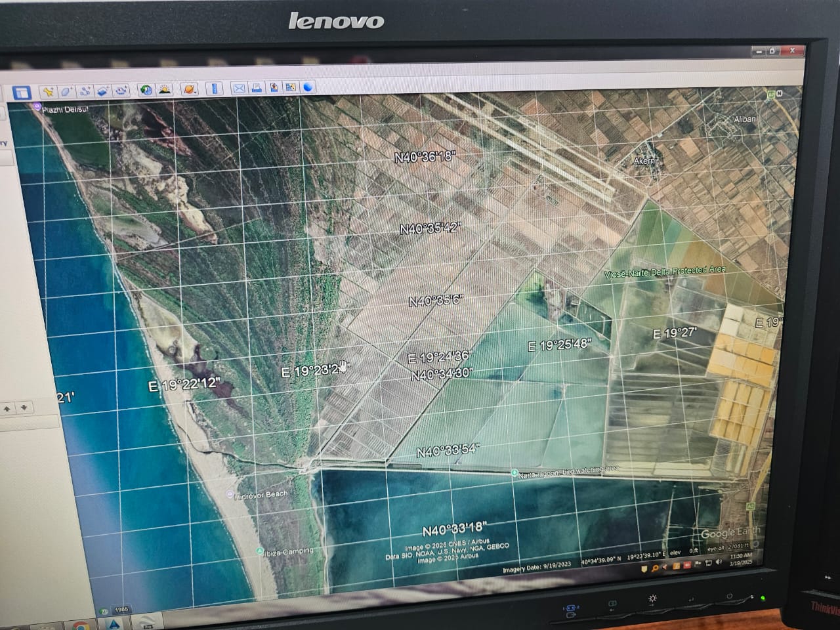This screenshot has width=840, height=630.
Task: Toggle the sidebar panel button
Action: point(22,93)
